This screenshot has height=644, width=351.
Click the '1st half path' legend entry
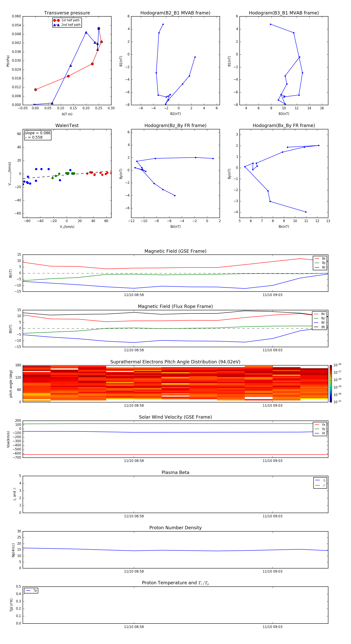(x=67, y=20)
